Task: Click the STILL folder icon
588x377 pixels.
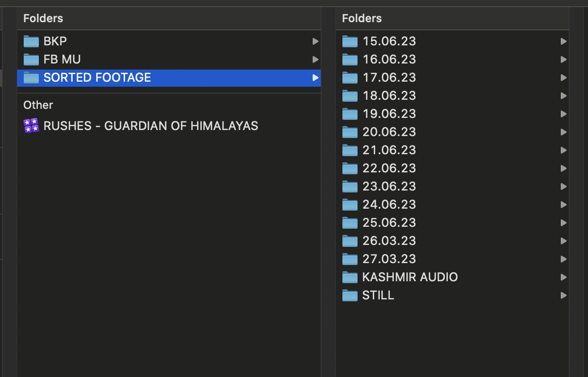Action: pos(349,295)
